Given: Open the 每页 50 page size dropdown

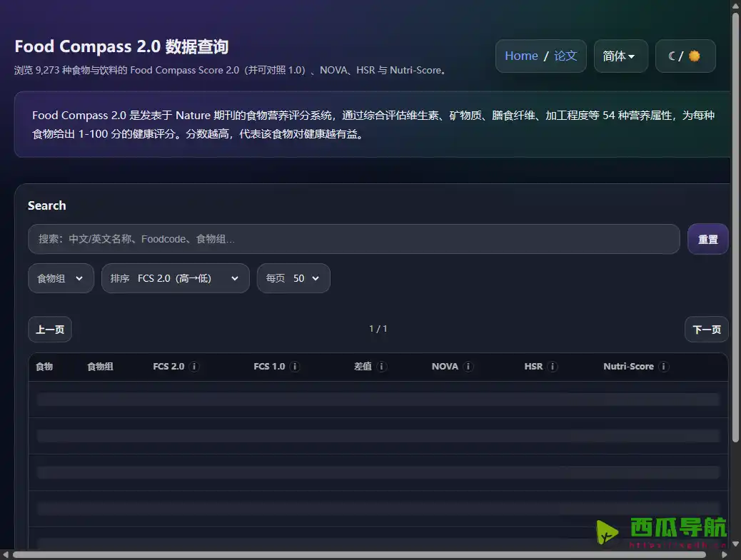Looking at the screenshot, I should click(293, 278).
